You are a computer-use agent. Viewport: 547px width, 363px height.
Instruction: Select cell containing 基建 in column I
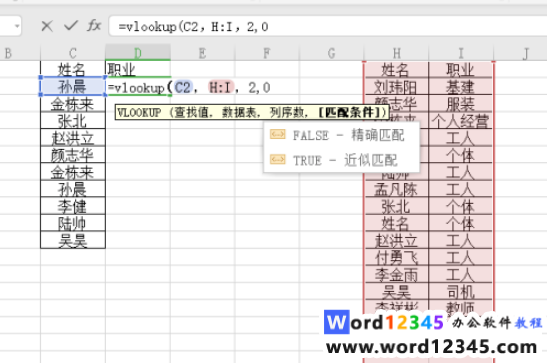[x=460, y=86]
